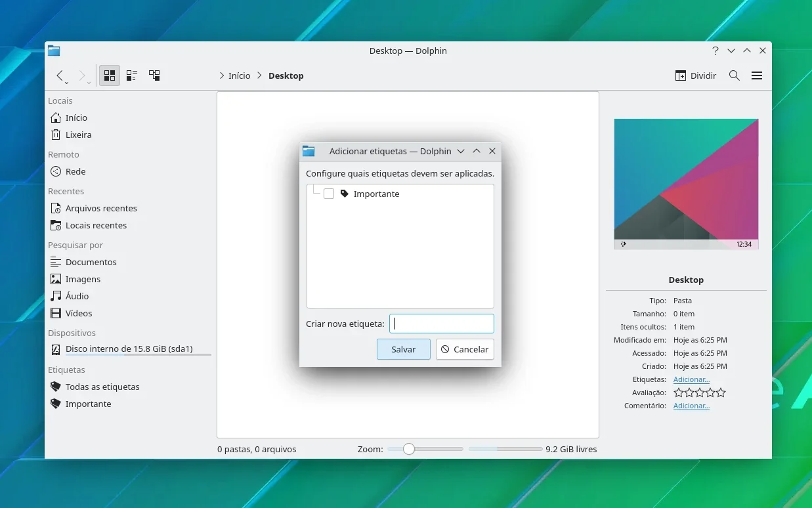Click the Zoom slider handle
Screen dimensions: 812x508
(409, 449)
